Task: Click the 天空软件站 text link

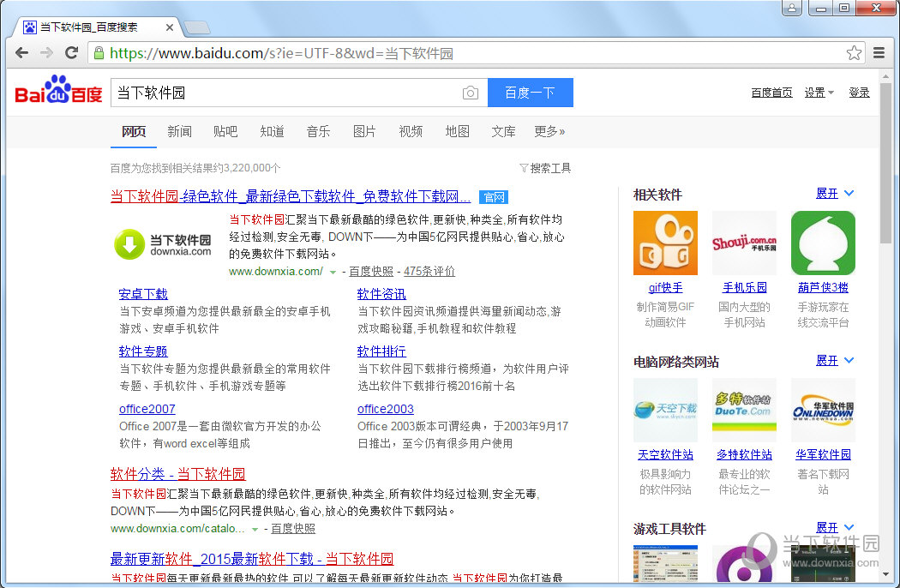Action: [x=665, y=454]
